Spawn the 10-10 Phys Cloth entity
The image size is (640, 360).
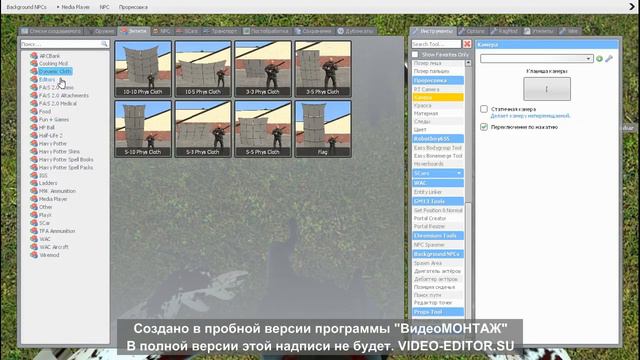pos(143,69)
